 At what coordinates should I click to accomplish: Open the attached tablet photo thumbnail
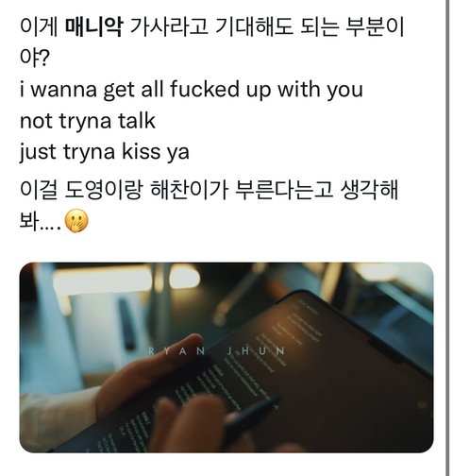(226, 357)
